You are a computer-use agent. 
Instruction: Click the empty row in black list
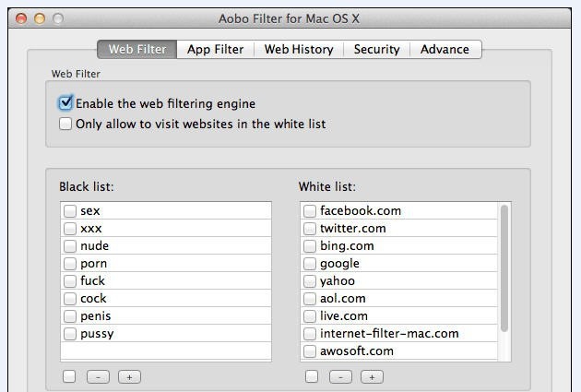click(x=166, y=351)
